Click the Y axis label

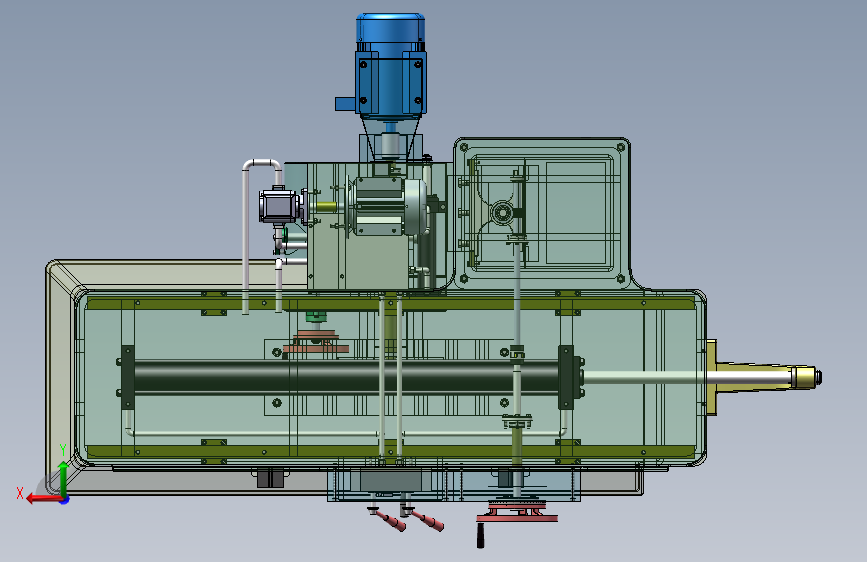point(63,450)
